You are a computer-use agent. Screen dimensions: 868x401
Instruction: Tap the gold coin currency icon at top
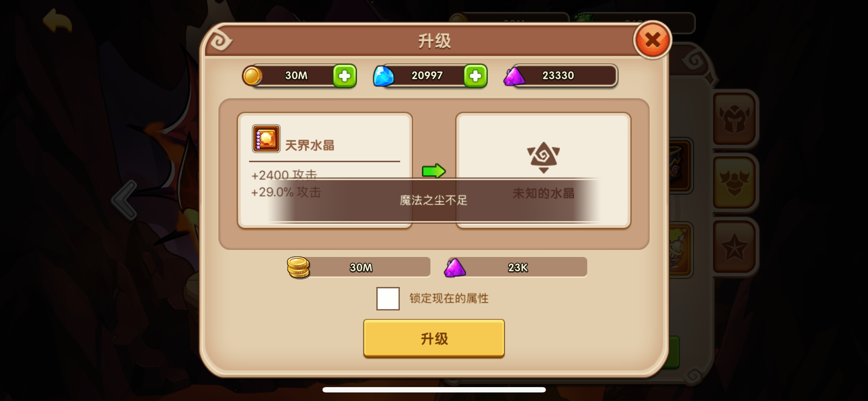(x=252, y=76)
